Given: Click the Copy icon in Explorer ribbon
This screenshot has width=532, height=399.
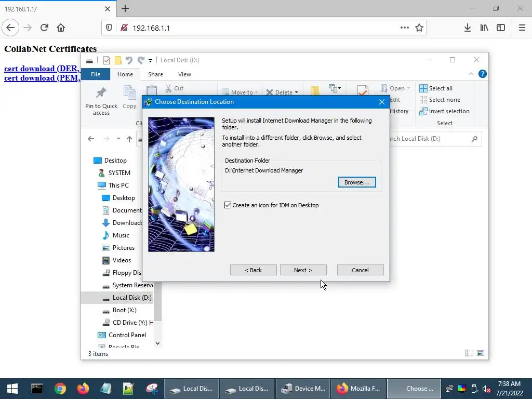Looking at the screenshot, I should (129, 94).
